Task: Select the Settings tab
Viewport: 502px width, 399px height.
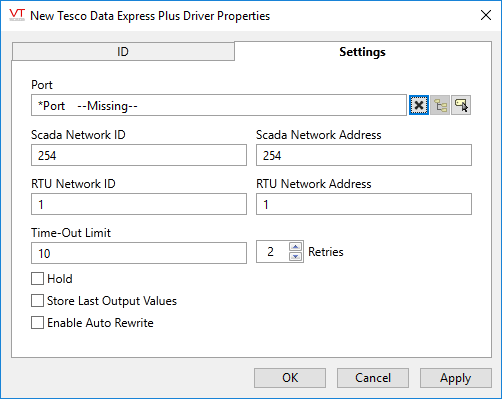Action: (363, 52)
